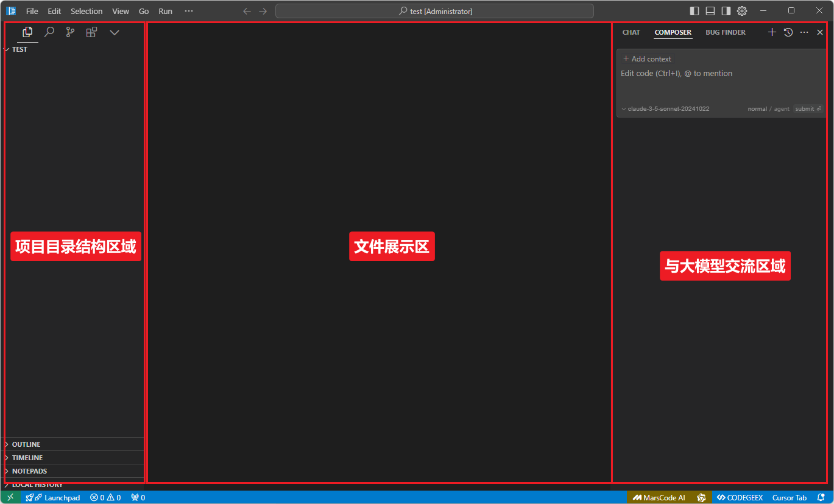Image resolution: width=834 pixels, height=504 pixels.
Task: Open the Selection menu
Action: [x=87, y=11]
